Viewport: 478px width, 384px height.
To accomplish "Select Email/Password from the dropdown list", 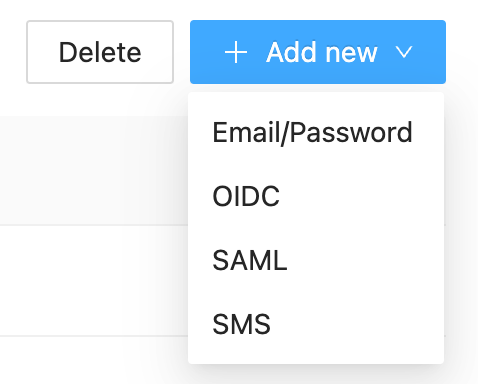I will point(316,133).
